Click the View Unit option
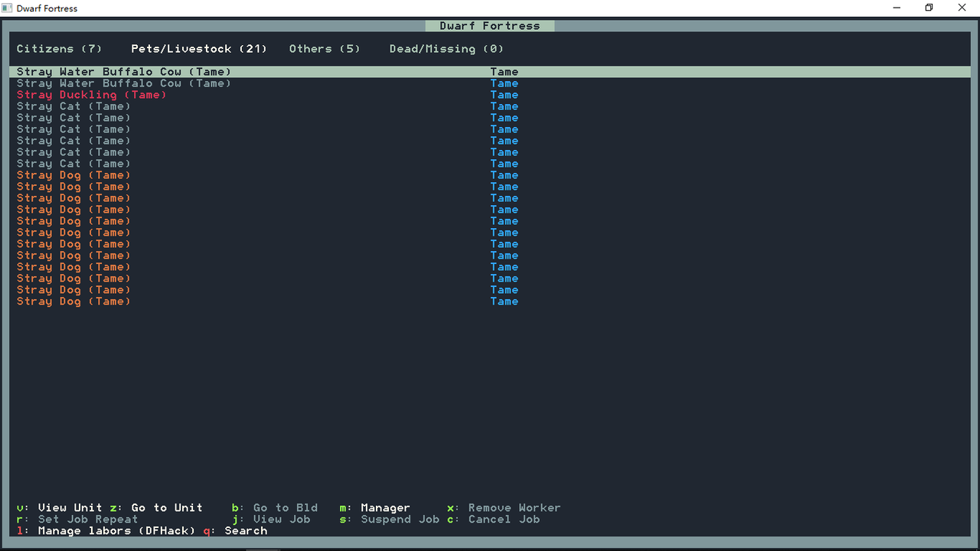 pos(60,507)
